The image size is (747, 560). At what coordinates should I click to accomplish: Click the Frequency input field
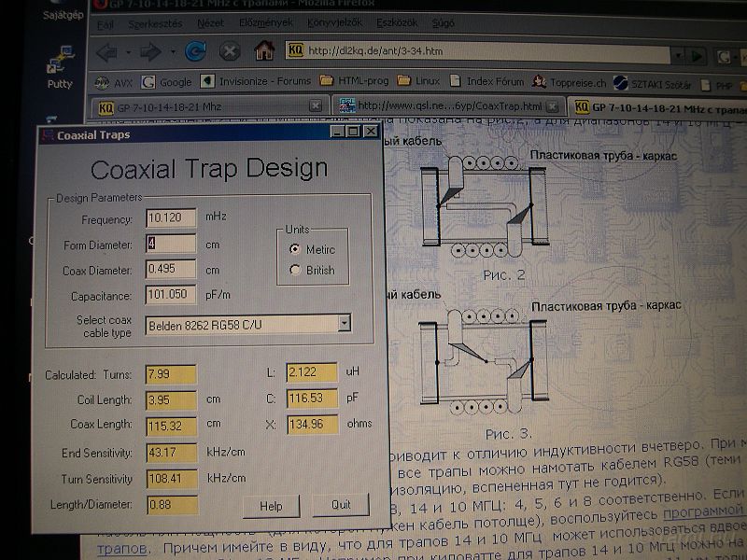tap(170, 217)
